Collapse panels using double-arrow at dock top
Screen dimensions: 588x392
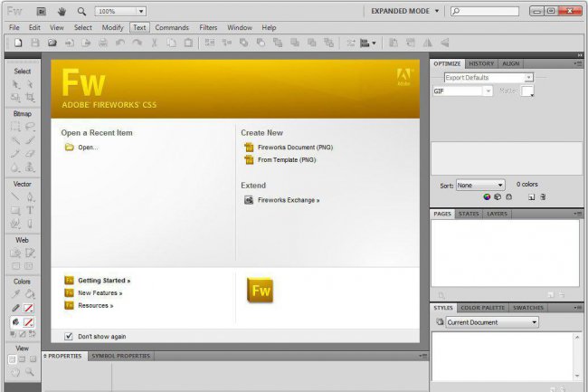tap(579, 54)
